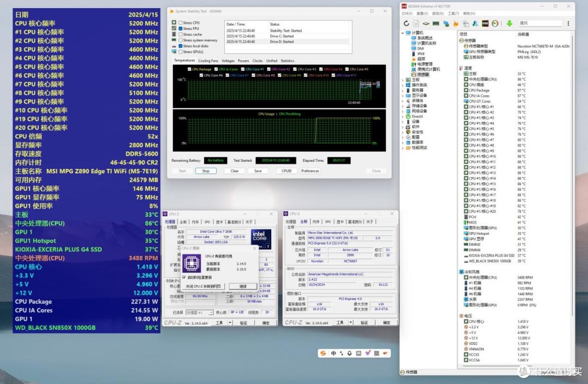The height and width of the screenshot is (384, 588).
Task: Uncheck the Stress FPU checkbox
Action: pyautogui.click(x=181, y=28)
